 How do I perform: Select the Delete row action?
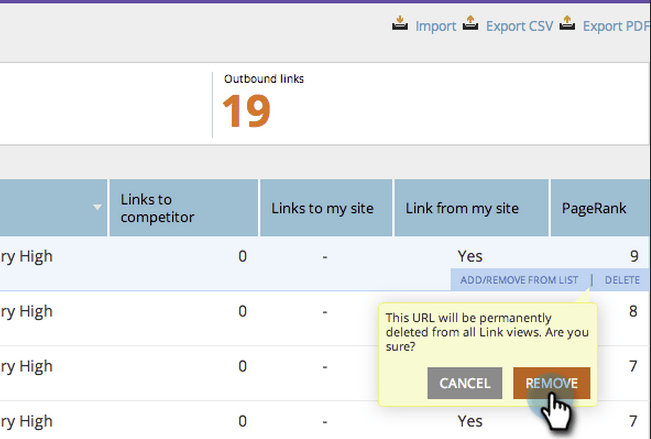[622, 280]
